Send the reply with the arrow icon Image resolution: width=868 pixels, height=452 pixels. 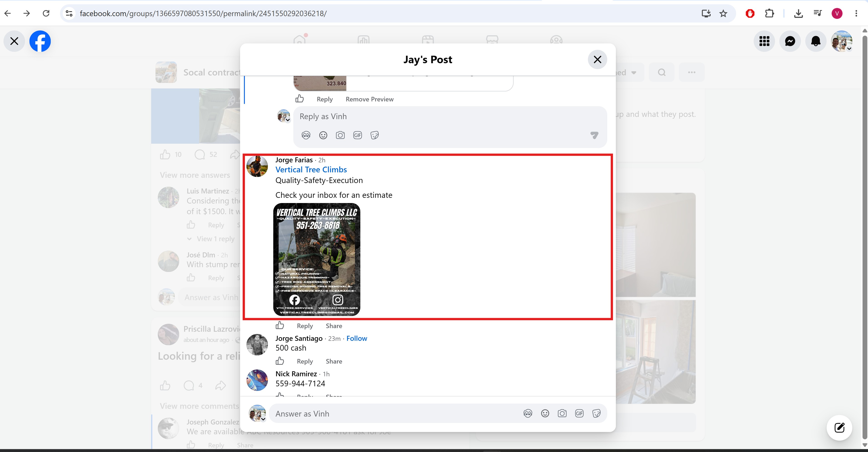(x=594, y=135)
